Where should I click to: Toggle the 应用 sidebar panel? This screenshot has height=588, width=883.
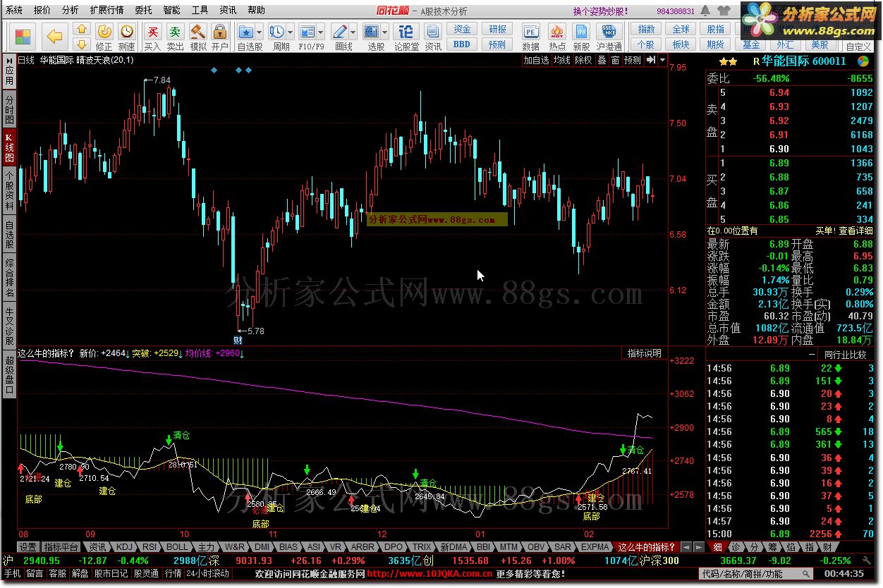coord(9,72)
